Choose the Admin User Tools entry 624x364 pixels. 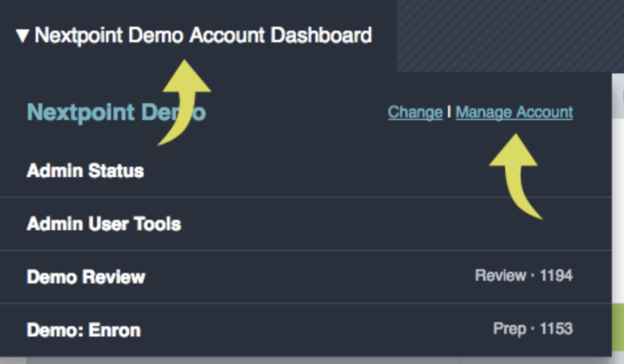[x=306, y=224]
